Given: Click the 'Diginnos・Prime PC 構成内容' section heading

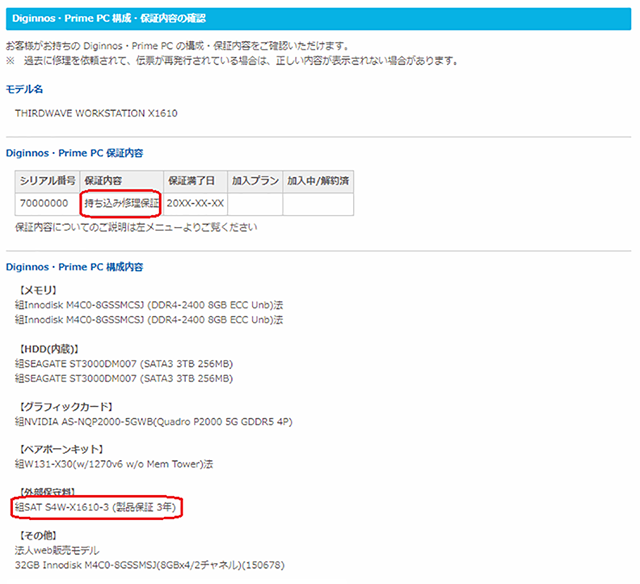Looking at the screenshot, I should 74,267.
